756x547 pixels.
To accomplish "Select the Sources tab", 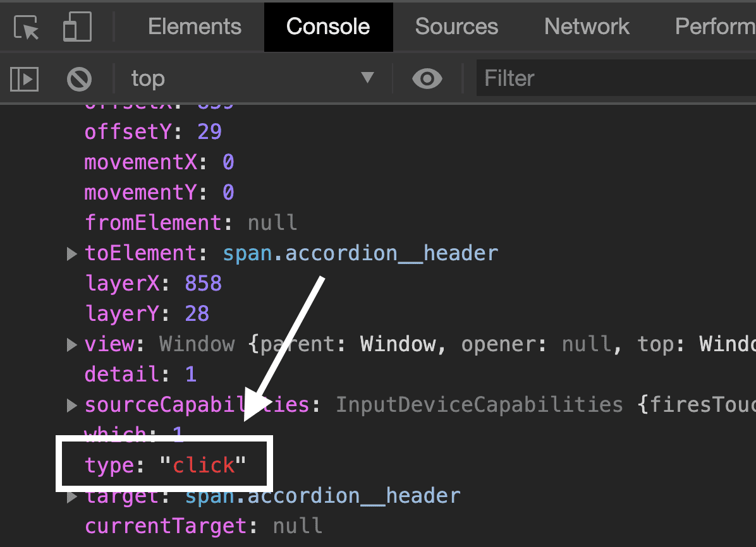I will pyautogui.click(x=456, y=27).
